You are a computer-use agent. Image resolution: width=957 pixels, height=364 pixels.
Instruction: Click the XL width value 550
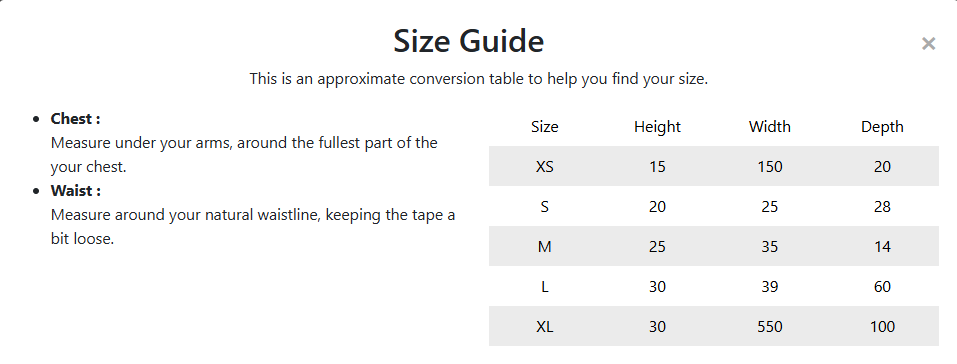pyautogui.click(x=770, y=327)
